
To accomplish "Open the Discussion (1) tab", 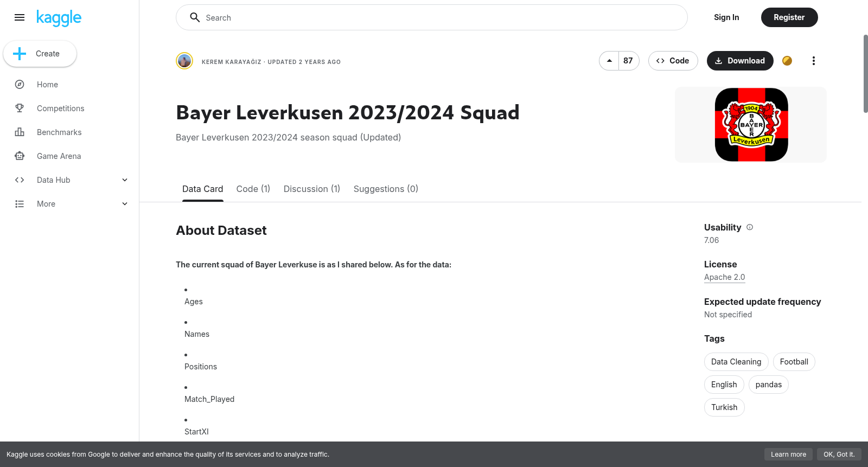I will [312, 189].
